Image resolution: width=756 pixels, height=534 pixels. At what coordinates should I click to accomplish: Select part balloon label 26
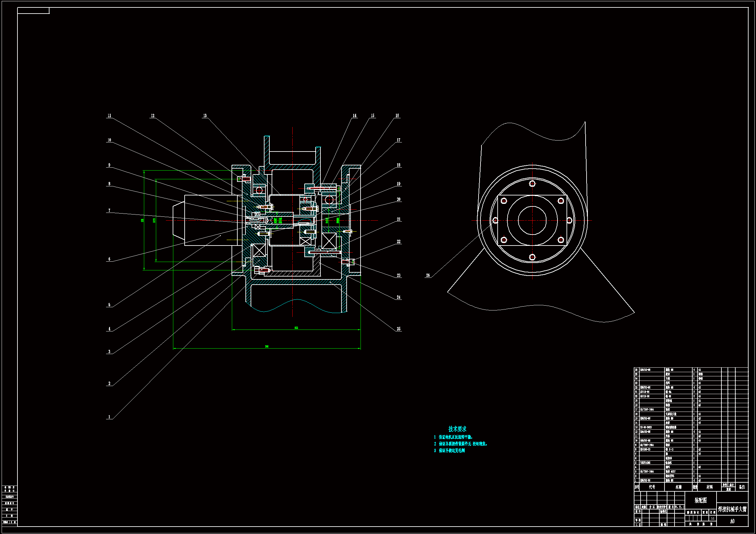(428, 275)
